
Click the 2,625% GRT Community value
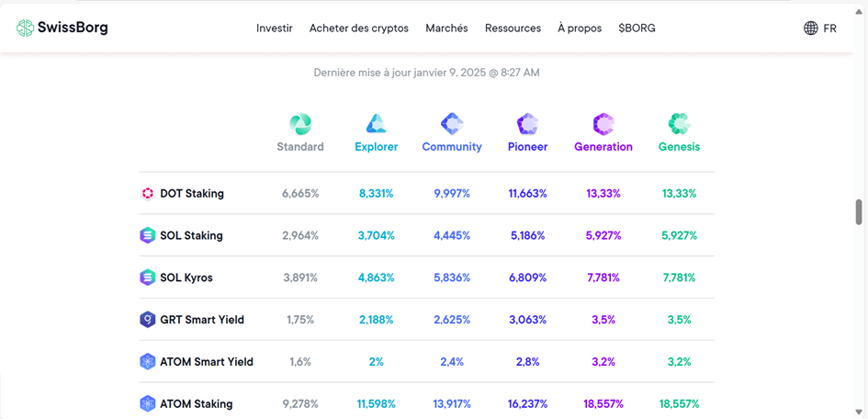[452, 320]
